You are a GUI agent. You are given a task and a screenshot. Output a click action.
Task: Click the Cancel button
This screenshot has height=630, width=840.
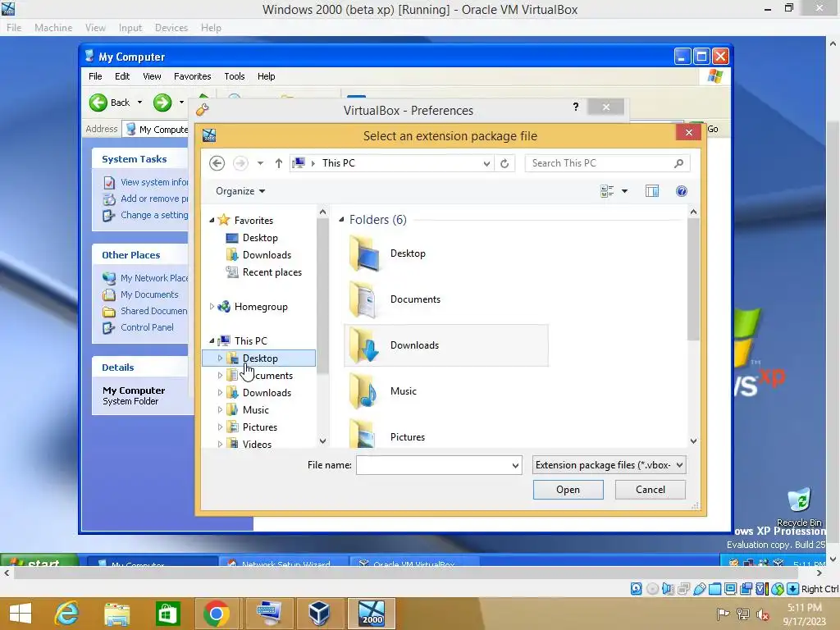(x=651, y=490)
